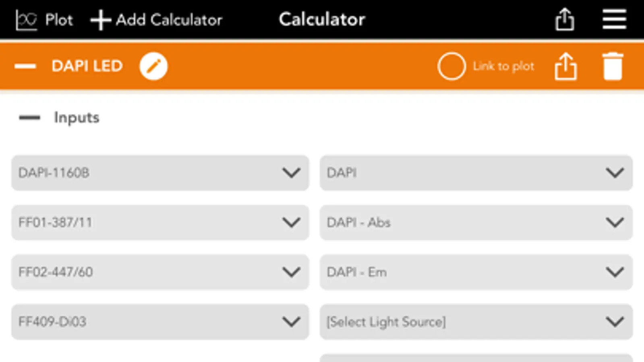Collapse the DAPI LED calculator panel

[25, 66]
